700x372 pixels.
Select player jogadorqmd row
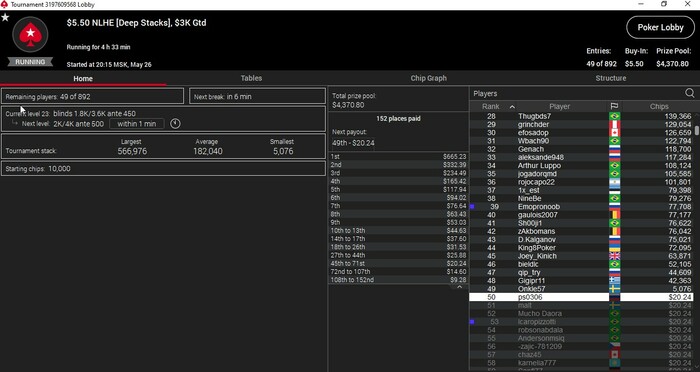point(581,174)
